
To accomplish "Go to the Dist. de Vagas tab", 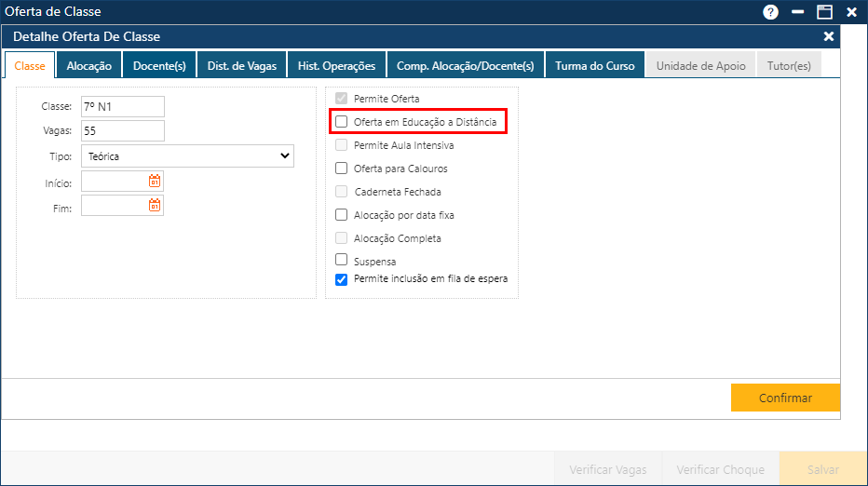I will [x=242, y=66].
